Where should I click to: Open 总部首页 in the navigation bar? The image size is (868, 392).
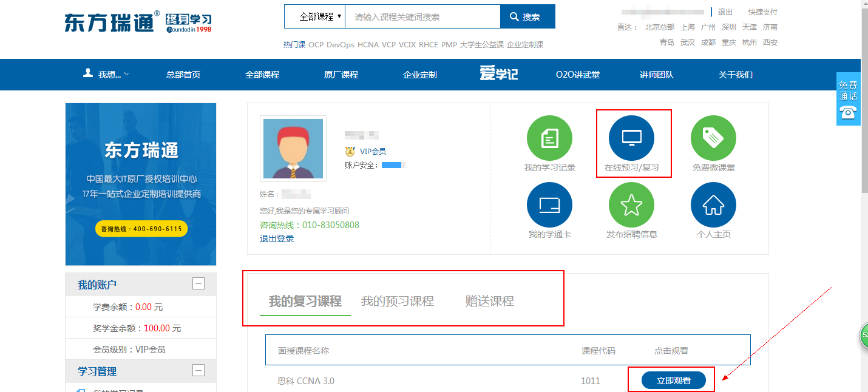coord(183,75)
